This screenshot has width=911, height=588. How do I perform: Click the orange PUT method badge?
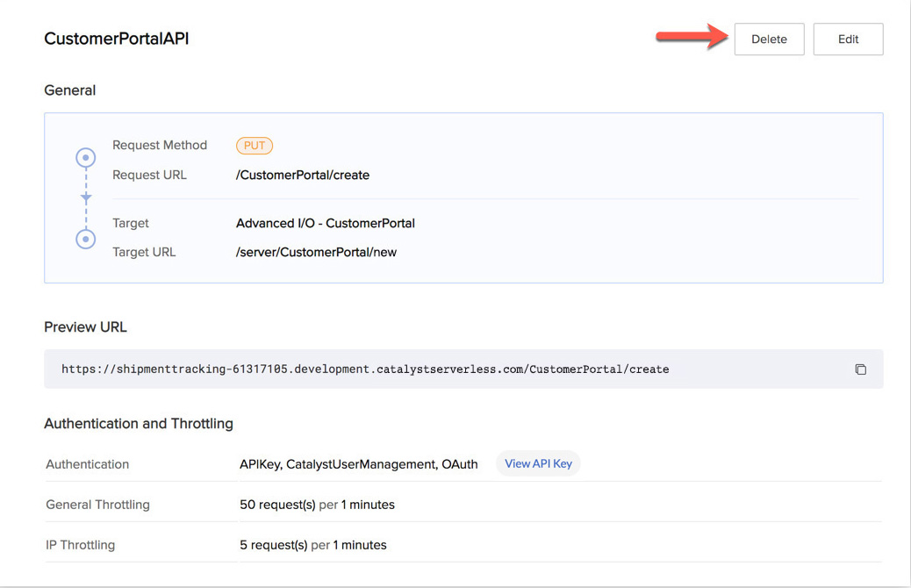pos(255,146)
